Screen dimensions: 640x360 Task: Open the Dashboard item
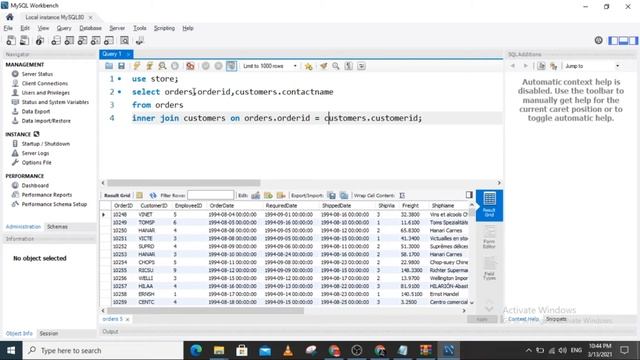pos(35,185)
